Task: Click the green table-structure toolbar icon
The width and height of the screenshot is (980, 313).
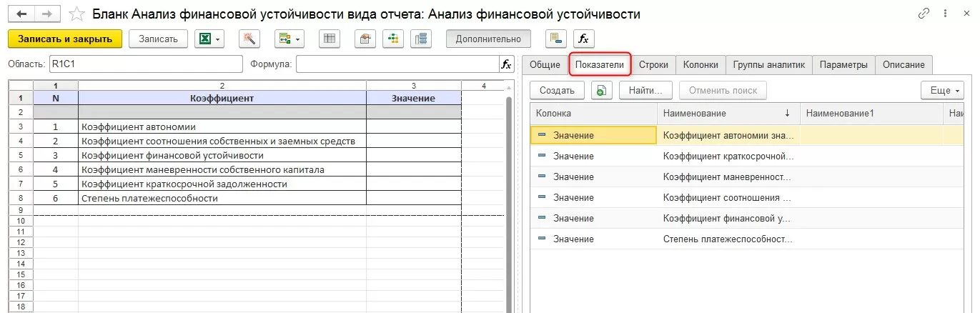Action: coord(284,39)
